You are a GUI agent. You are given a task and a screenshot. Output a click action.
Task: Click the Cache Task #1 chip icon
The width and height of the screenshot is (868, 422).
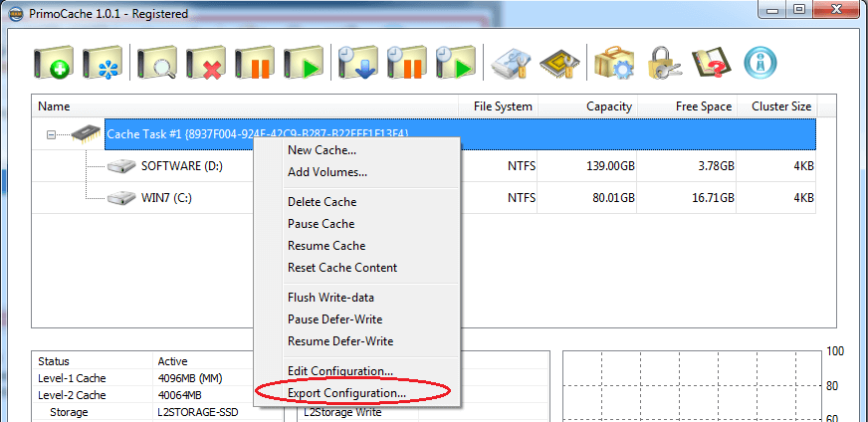(87, 133)
